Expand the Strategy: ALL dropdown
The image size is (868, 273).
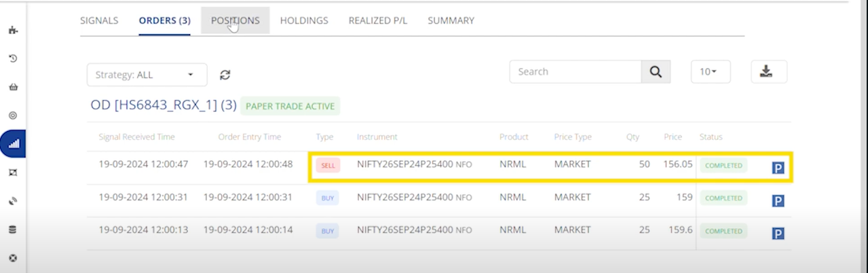click(147, 75)
